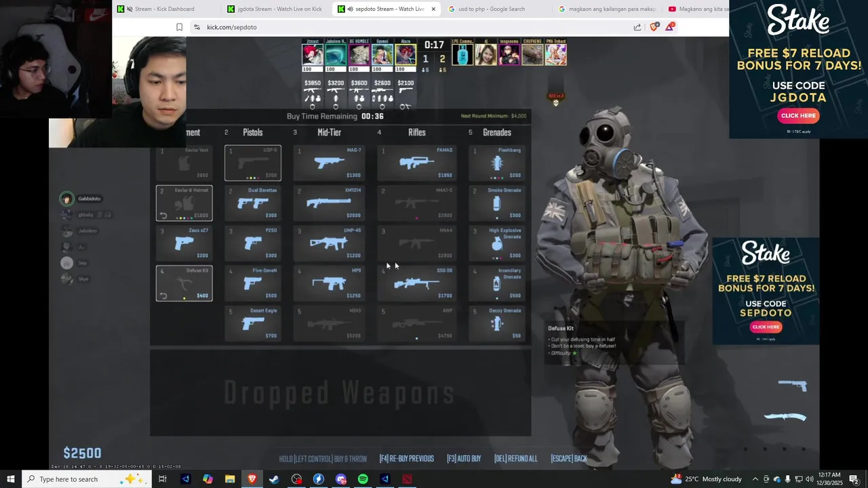Click DEL Refund All
The height and width of the screenshot is (488, 868).
coord(515,459)
